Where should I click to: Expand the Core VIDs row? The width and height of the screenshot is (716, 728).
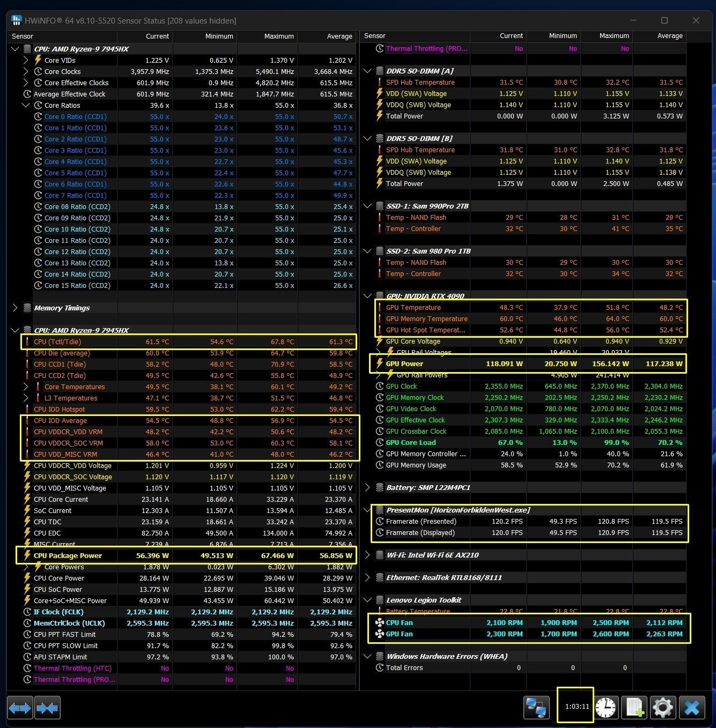coord(26,61)
